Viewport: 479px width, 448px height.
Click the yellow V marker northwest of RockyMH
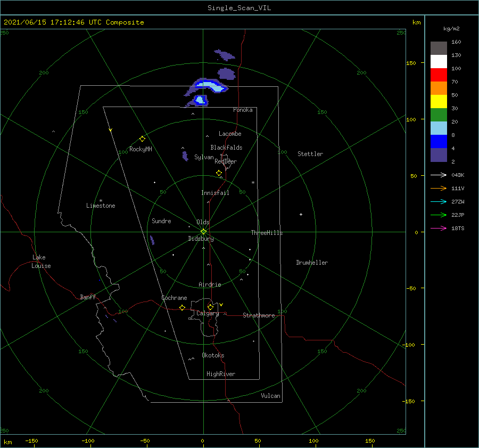[x=111, y=130]
